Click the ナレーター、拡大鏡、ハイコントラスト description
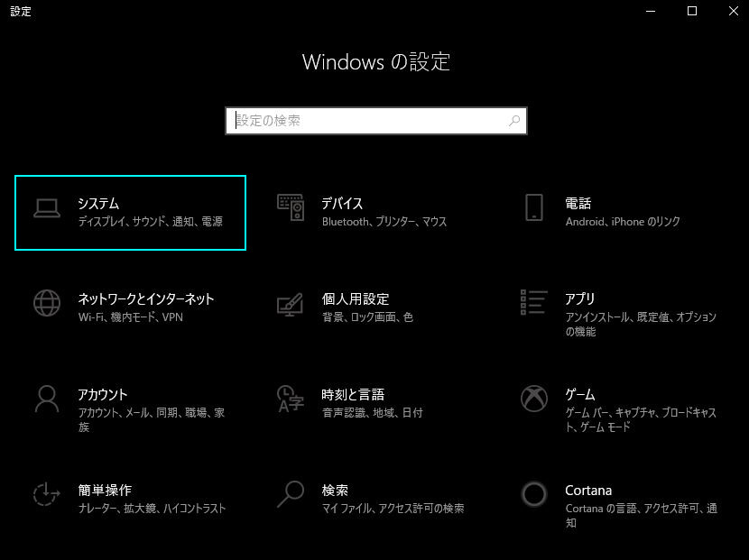 point(152,509)
